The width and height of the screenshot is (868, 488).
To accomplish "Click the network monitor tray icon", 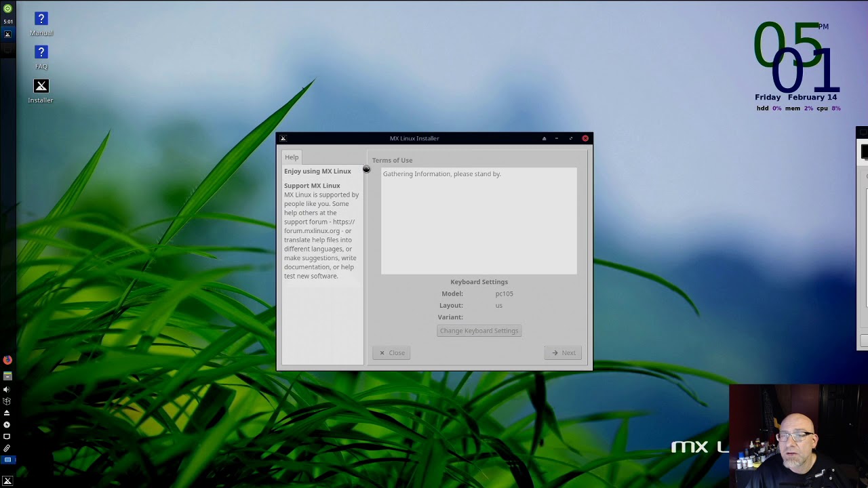I will coord(7,436).
